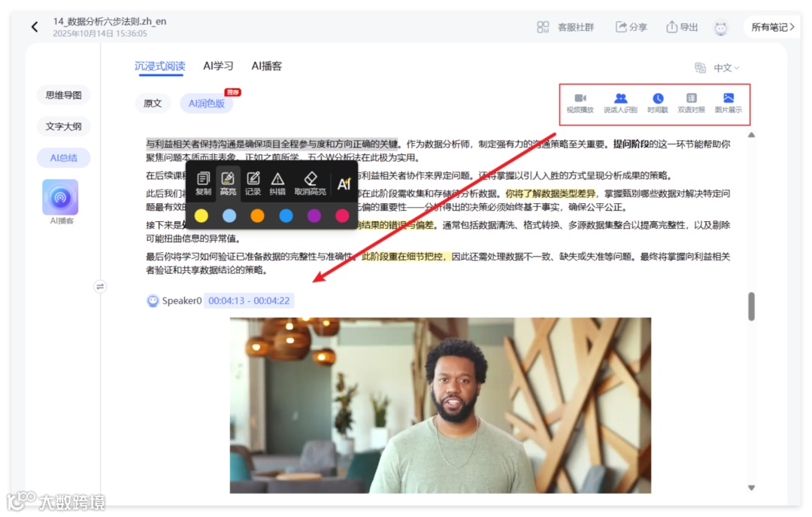Switch to 沉浸式阅读 tab
Screen dimensions: 812x517
point(160,66)
